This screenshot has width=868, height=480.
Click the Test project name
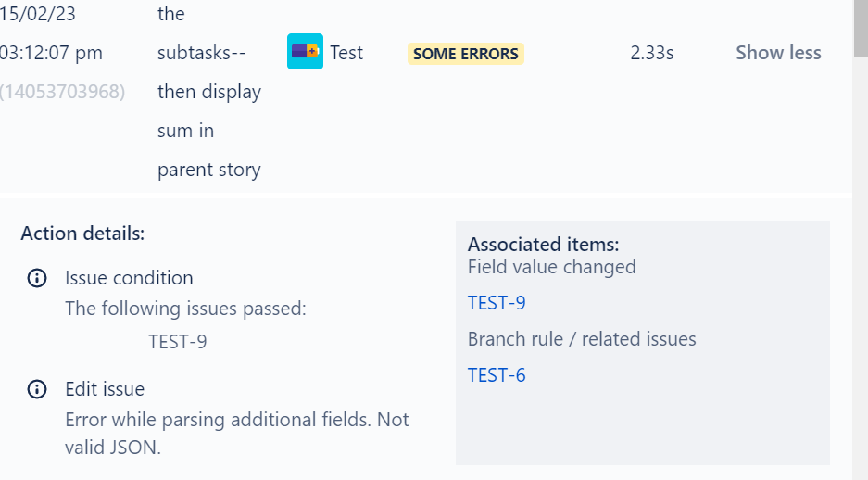click(346, 53)
